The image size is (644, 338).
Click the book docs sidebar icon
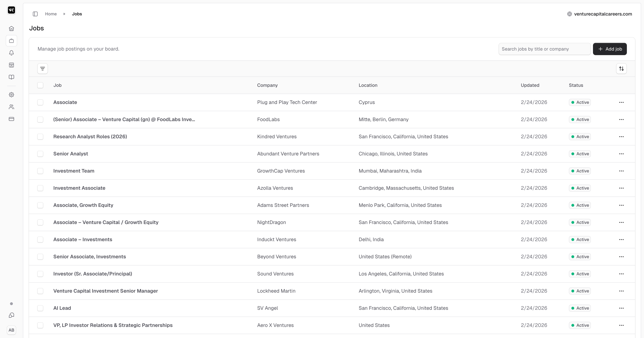(x=11, y=77)
